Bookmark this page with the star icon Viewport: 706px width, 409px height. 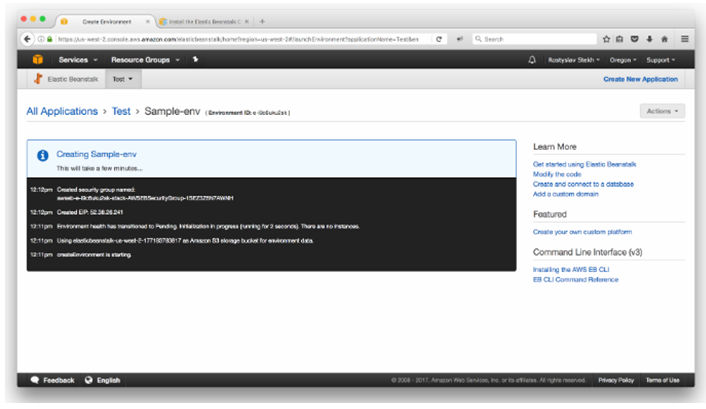606,39
